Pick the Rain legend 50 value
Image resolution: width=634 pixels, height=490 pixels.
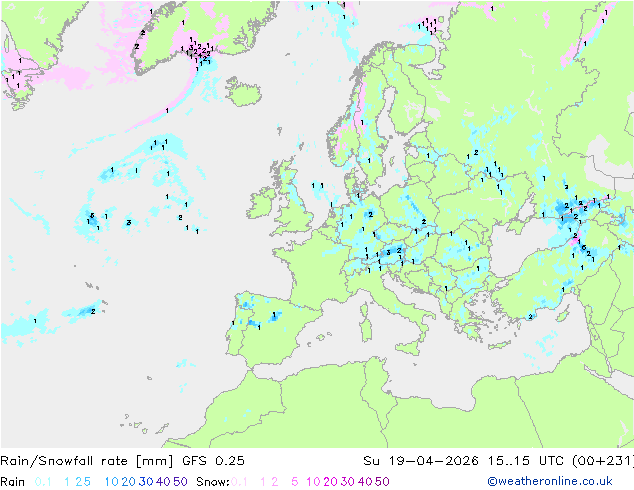coord(180,482)
